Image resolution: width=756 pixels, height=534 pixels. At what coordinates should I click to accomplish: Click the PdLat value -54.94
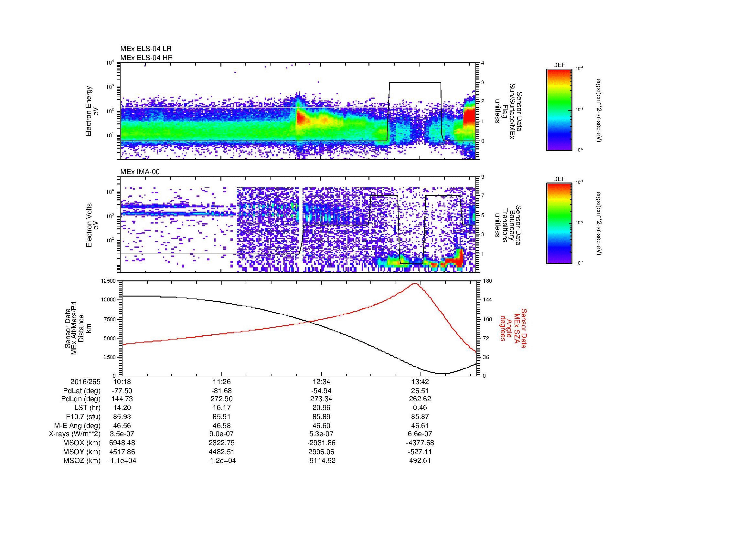[321, 391]
